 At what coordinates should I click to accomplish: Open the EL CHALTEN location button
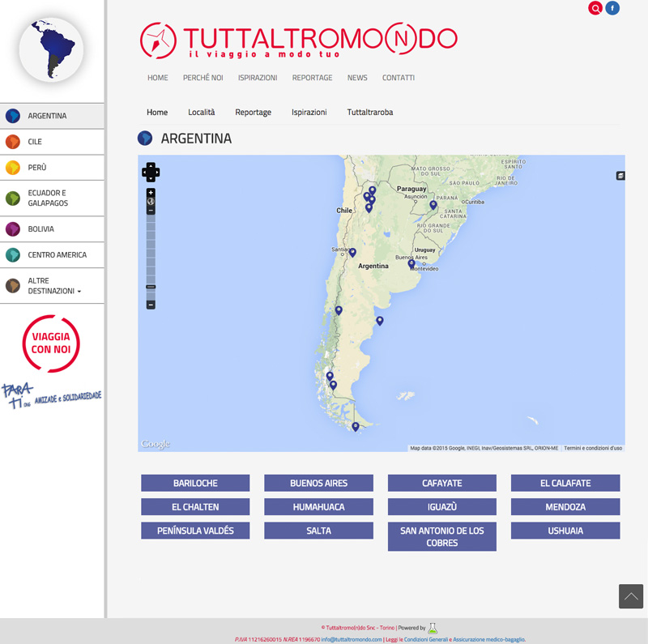(195, 507)
